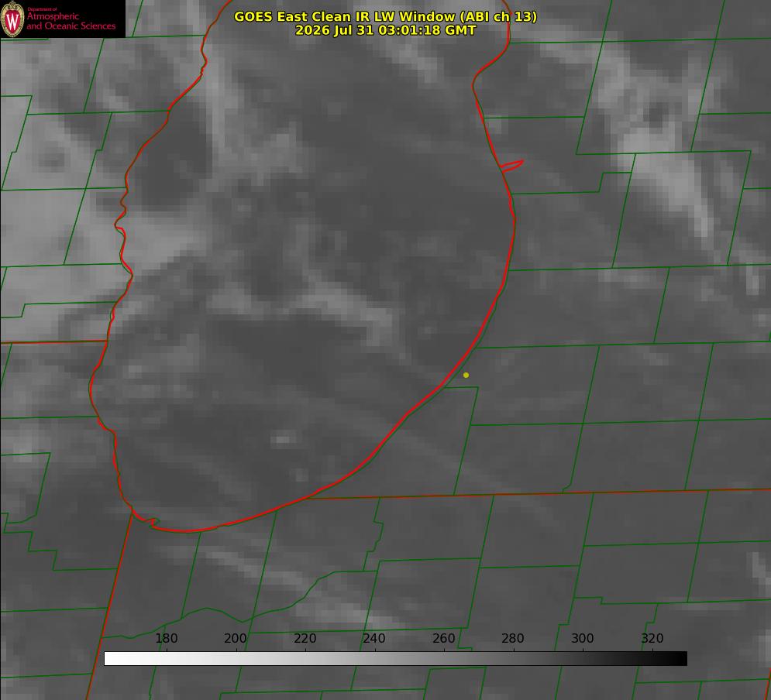771x700 pixels.
Task: Click the tiny Department of text in logo
Action: click(x=42, y=9)
